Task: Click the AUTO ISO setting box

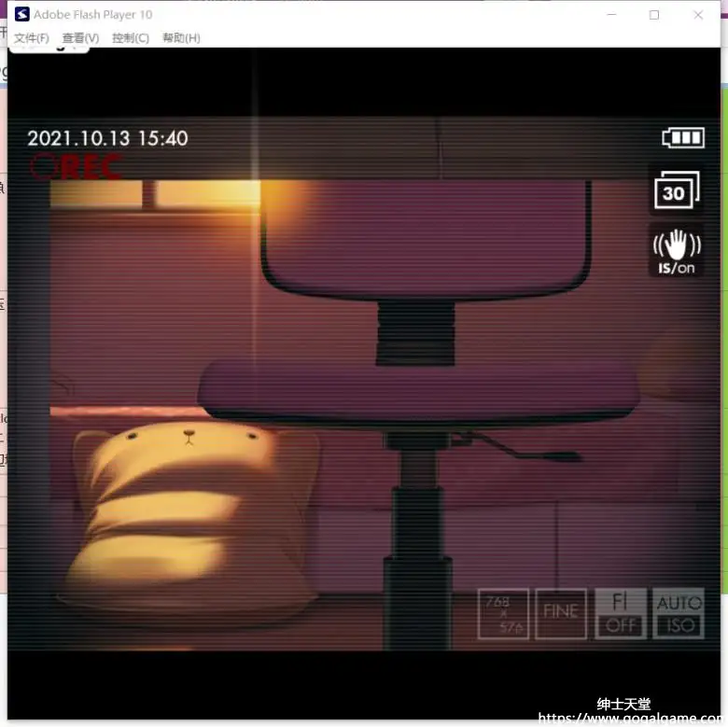Action: click(x=679, y=614)
